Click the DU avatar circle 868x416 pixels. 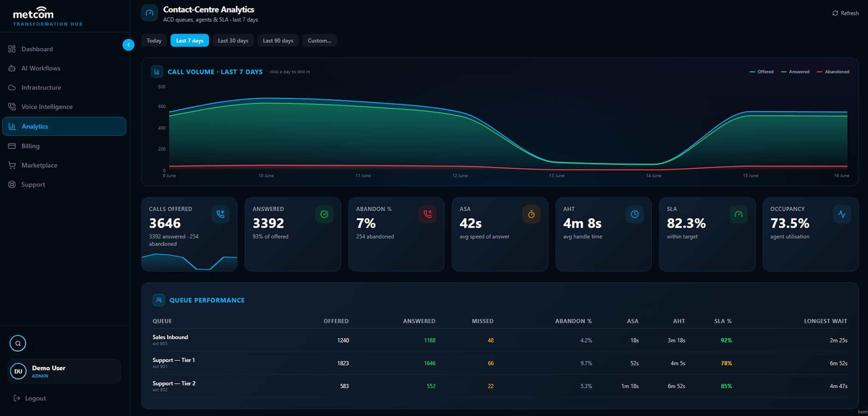tap(18, 371)
